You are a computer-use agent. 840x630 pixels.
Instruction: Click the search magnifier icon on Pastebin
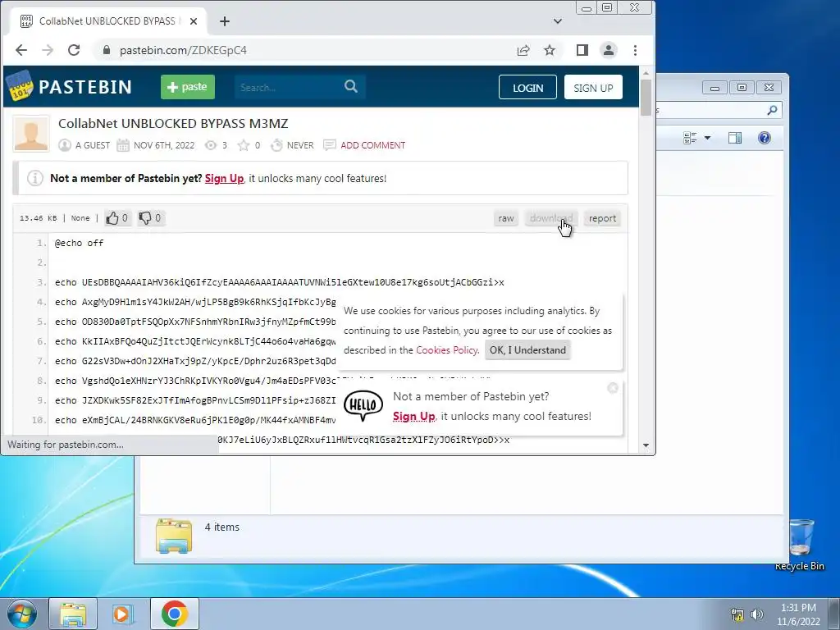coord(351,86)
